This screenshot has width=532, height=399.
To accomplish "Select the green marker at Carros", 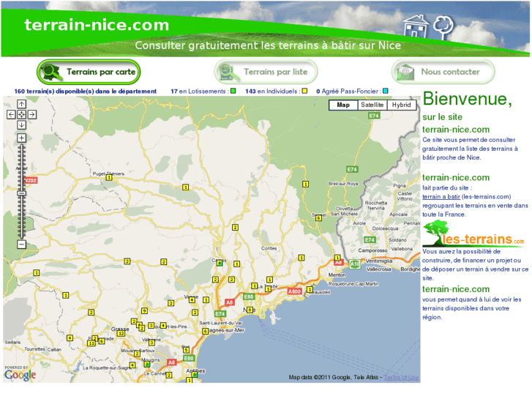I will pos(220,263).
